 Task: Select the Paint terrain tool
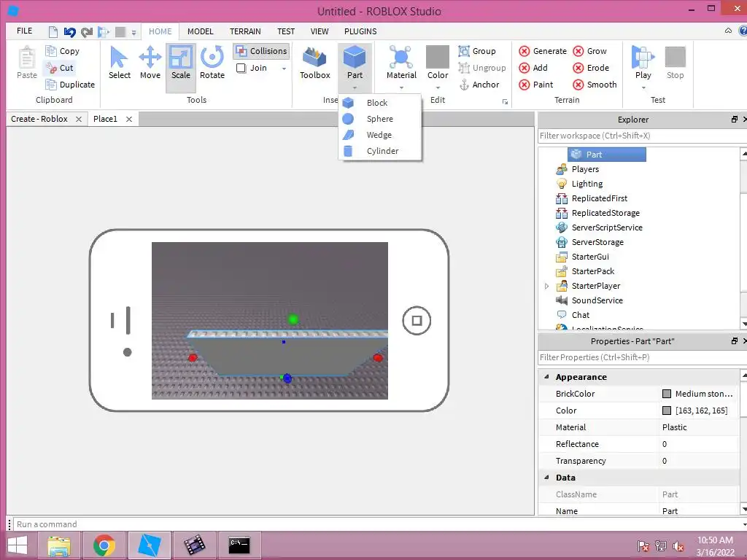click(x=536, y=85)
